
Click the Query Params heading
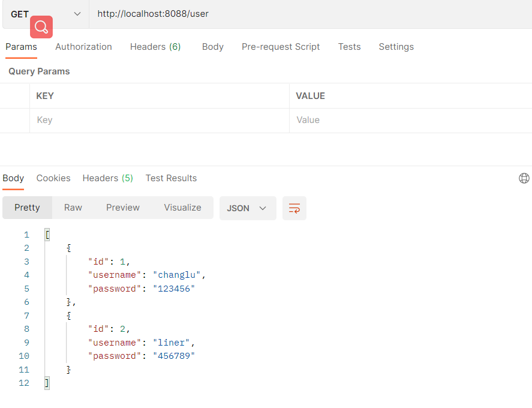click(x=39, y=71)
